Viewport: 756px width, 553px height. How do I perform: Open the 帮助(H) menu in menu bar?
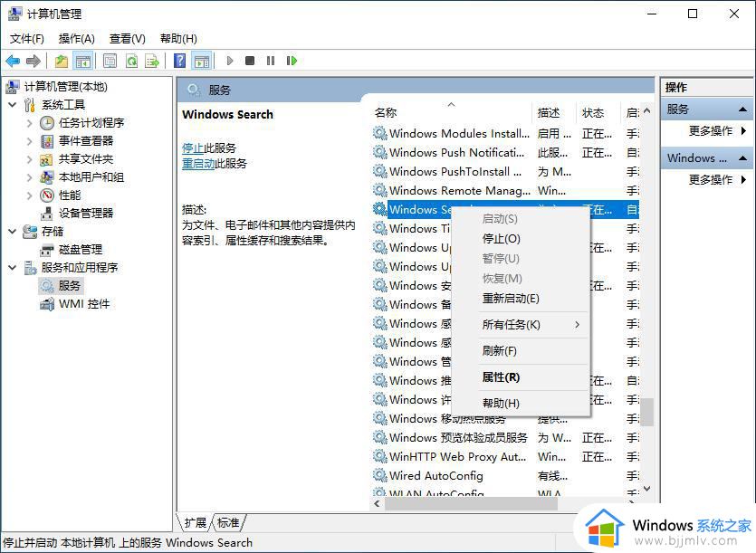[x=178, y=39]
